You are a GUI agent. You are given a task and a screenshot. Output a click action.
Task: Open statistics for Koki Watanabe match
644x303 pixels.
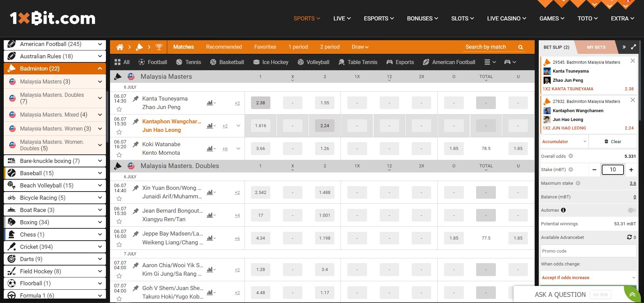[211, 149]
